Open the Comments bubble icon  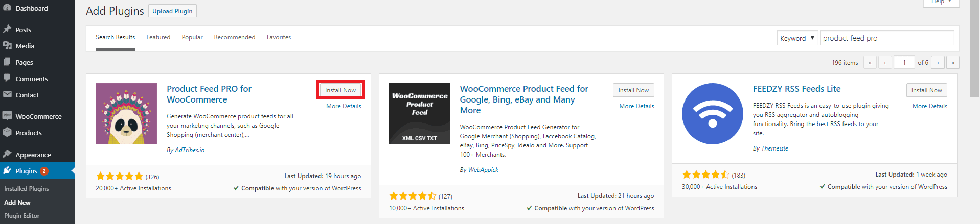(7, 79)
